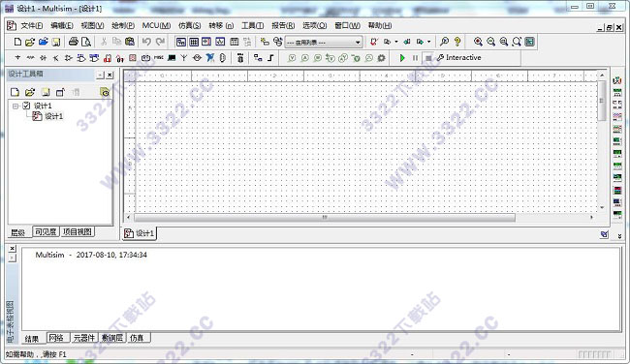Image resolution: width=630 pixels, height=364 pixels.
Task: Open the 仿真(S) menu
Action: 189,26
